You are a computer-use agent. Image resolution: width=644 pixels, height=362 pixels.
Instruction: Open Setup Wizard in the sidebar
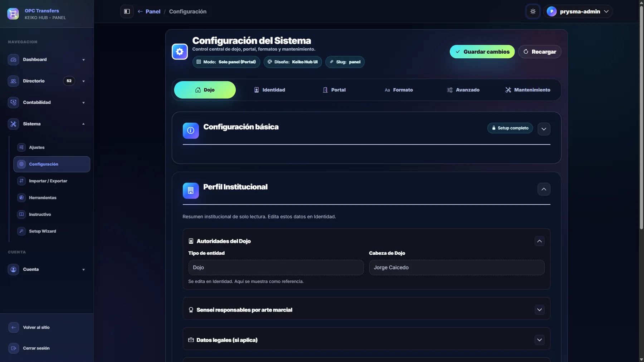(52, 231)
